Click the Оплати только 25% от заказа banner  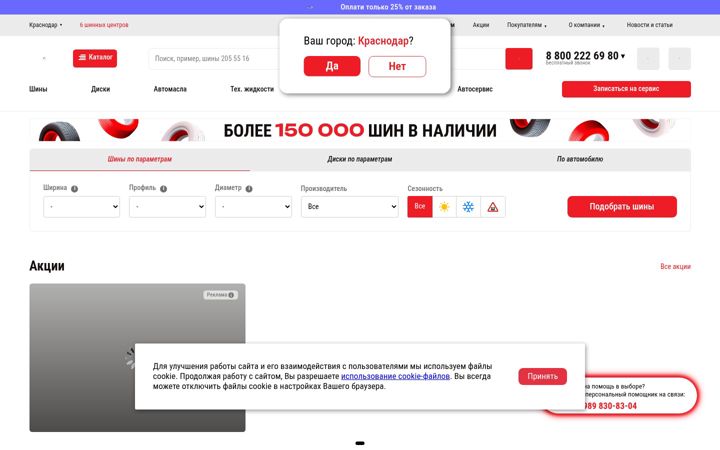[x=388, y=7]
